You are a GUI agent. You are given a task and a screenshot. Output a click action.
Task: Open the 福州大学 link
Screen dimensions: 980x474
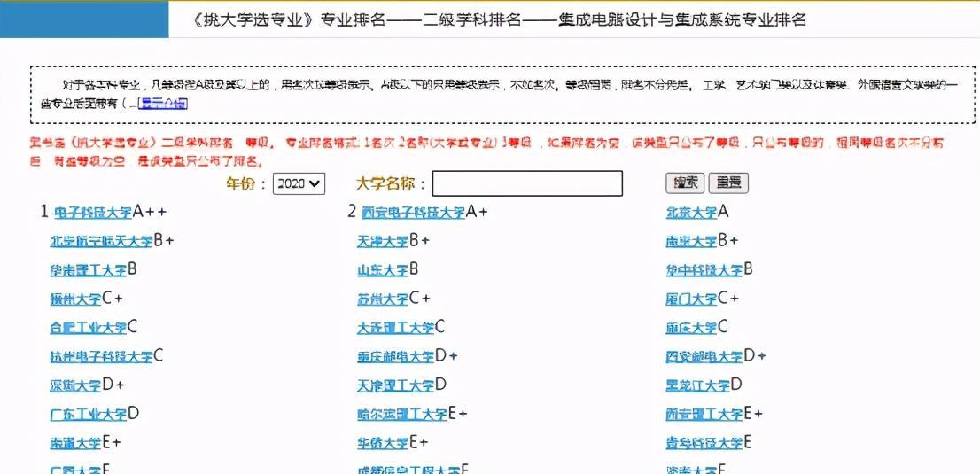coord(75,299)
